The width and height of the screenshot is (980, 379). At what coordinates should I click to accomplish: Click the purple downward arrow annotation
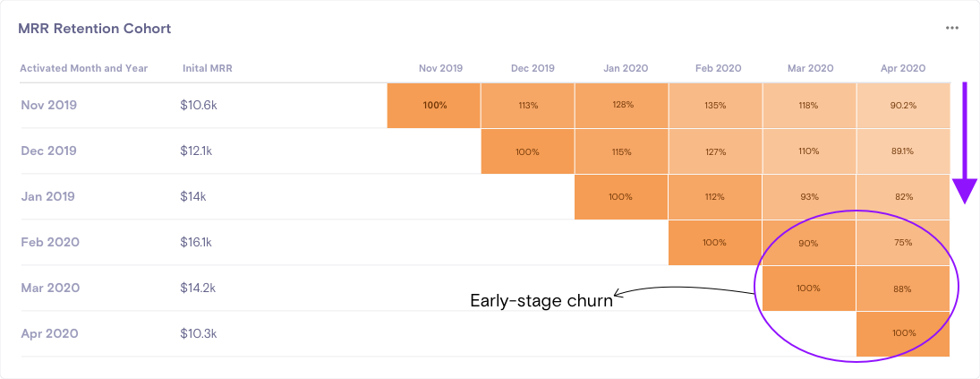(964, 143)
